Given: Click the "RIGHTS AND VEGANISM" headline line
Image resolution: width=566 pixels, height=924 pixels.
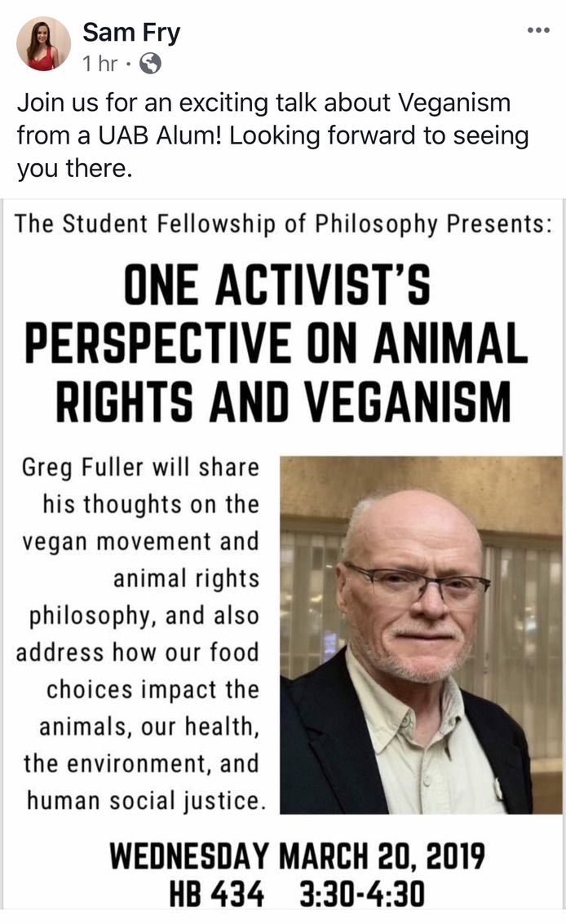Looking at the screenshot, I should coord(283,402).
